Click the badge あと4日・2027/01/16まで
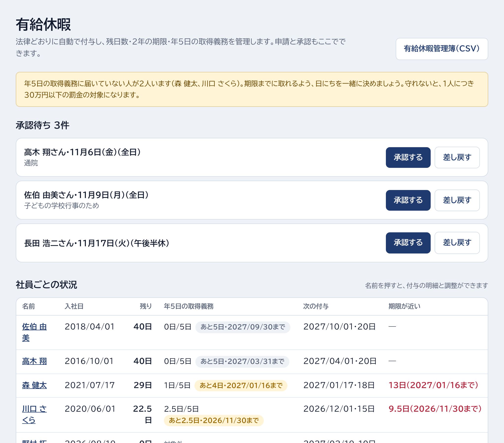 pos(241,385)
